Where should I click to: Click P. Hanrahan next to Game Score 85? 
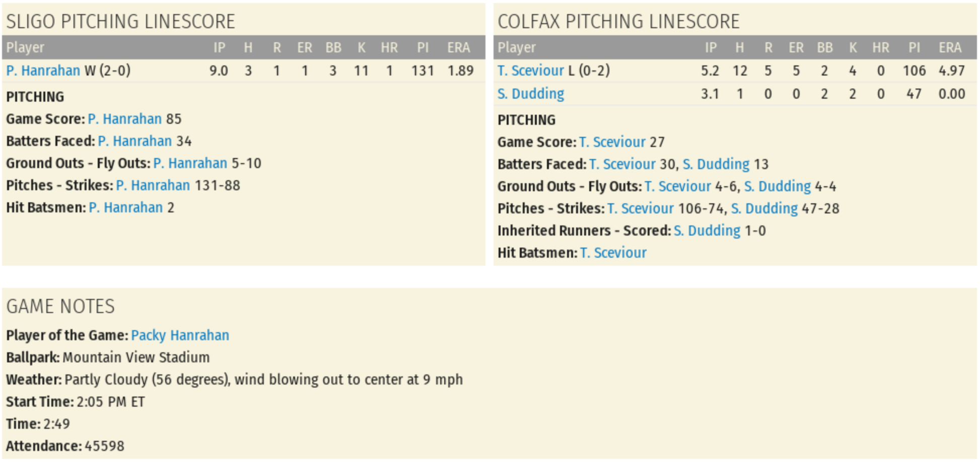pyautogui.click(x=124, y=119)
